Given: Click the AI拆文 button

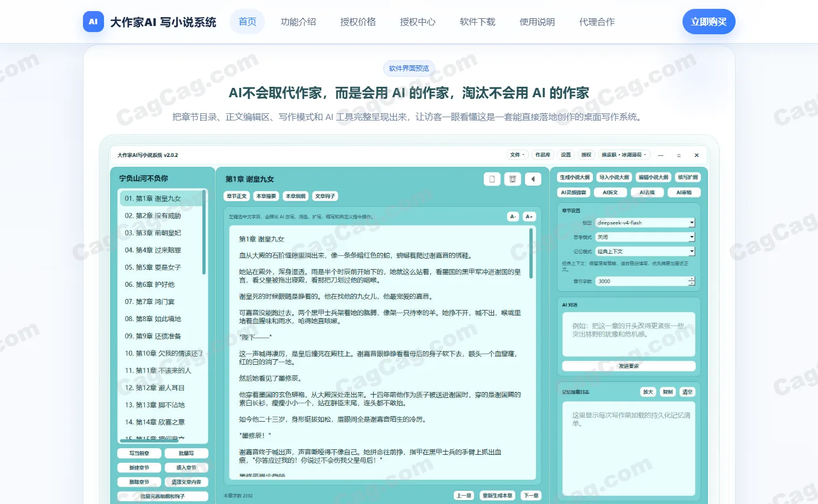Looking at the screenshot, I should pyautogui.click(x=610, y=192).
